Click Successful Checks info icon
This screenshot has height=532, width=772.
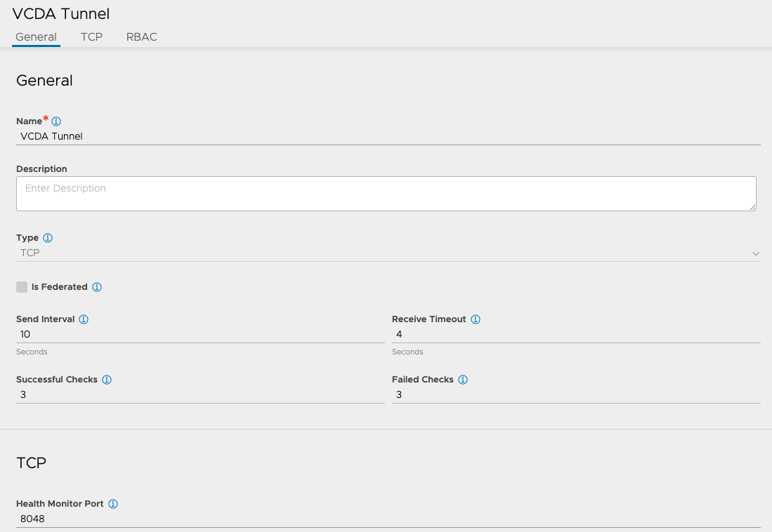(x=107, y=380)
